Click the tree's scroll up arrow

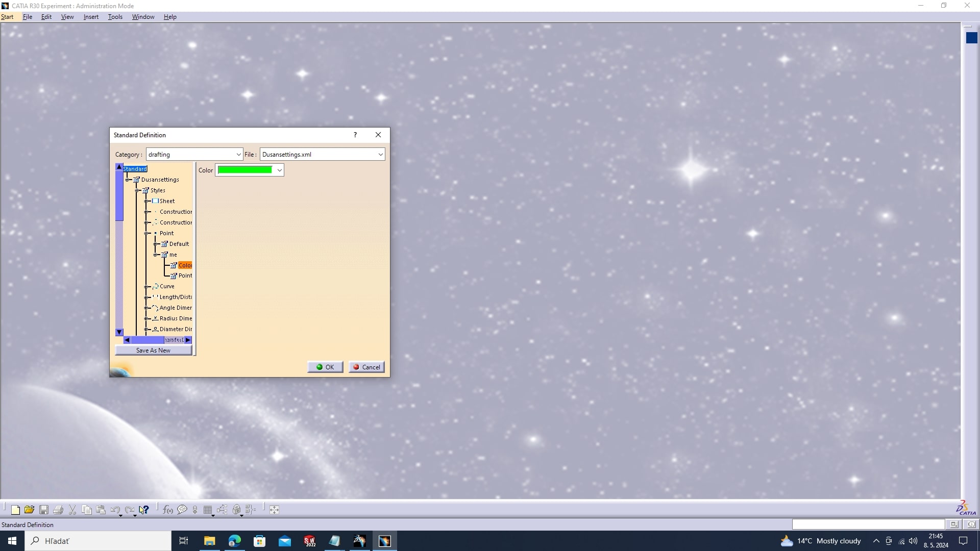tap(119, 167)
